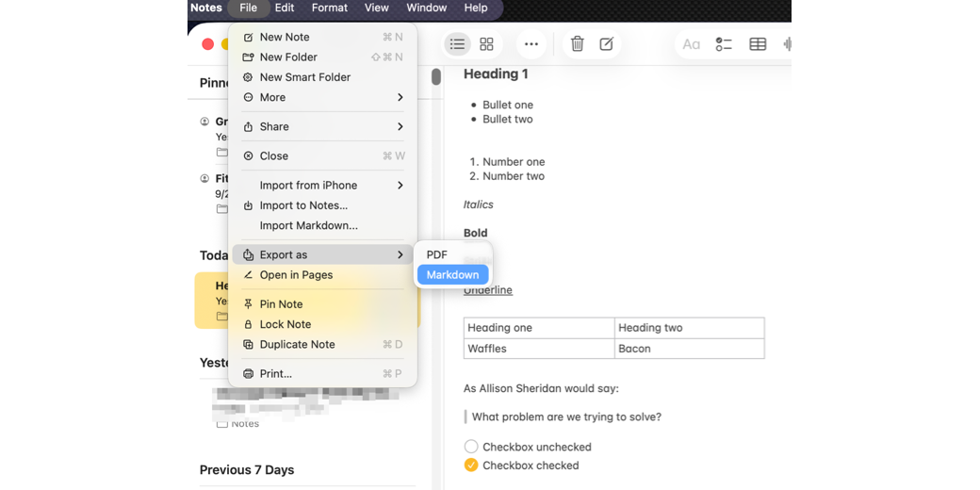Click the 'Previous 7 Days' section header
Image resolution: width=980 pixels, height=490 pixels.
(247, 470)
